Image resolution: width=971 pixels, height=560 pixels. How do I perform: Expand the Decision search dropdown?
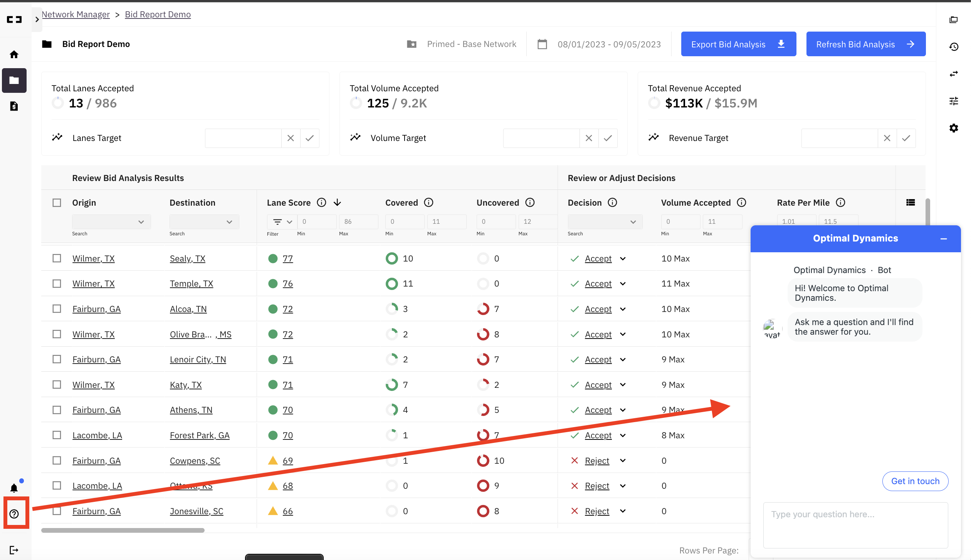coord(605,221)
